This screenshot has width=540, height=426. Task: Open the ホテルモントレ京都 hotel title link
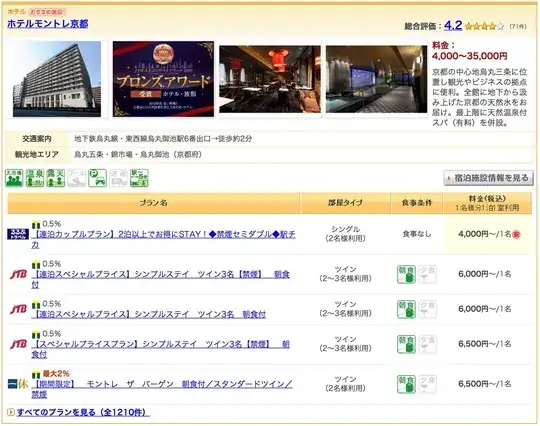coord(48,24)
